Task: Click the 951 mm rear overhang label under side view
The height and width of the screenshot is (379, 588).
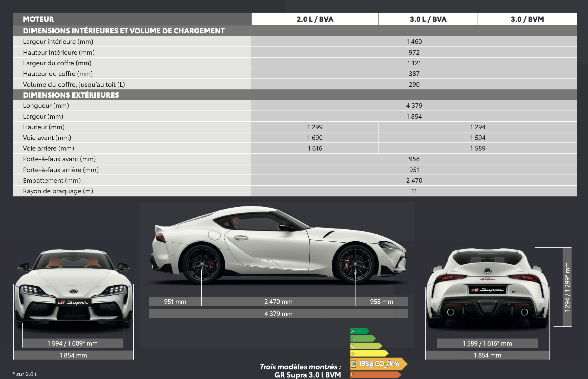Action: tap(175, 302)
